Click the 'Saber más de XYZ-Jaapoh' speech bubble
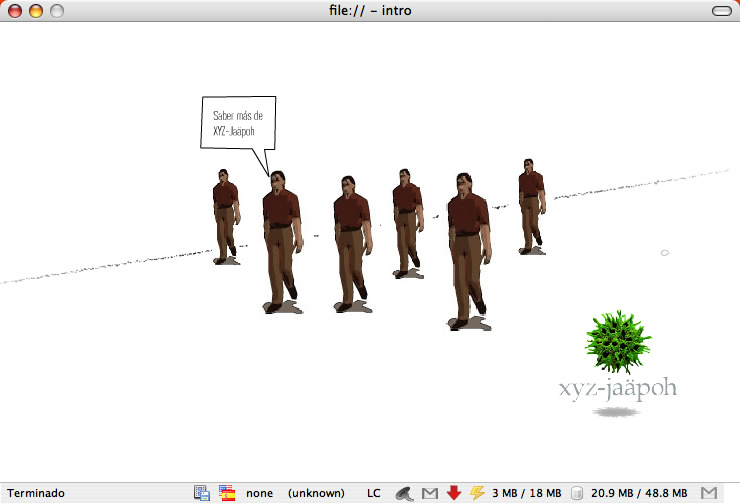This screenshot has width=740, height=504. point(238,123)
